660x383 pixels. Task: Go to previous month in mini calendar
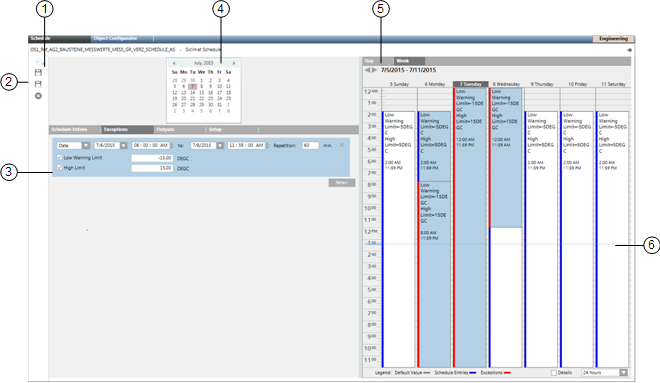[174, 63]
